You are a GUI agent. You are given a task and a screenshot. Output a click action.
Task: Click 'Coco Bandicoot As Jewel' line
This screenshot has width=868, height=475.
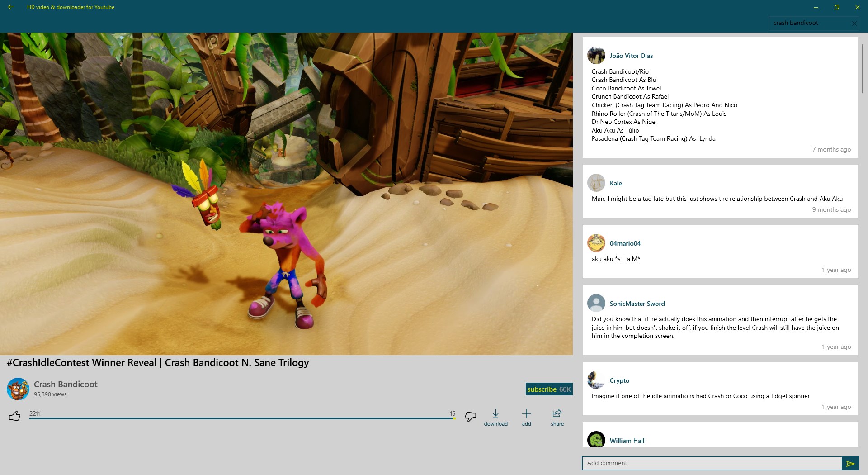tap(626, 88)
